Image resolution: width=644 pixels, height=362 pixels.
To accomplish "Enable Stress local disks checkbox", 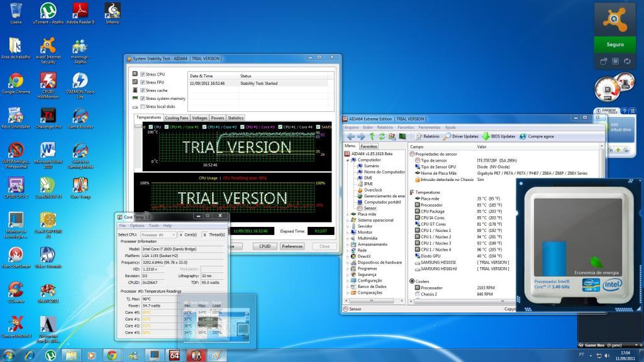I will click(143, 106).
